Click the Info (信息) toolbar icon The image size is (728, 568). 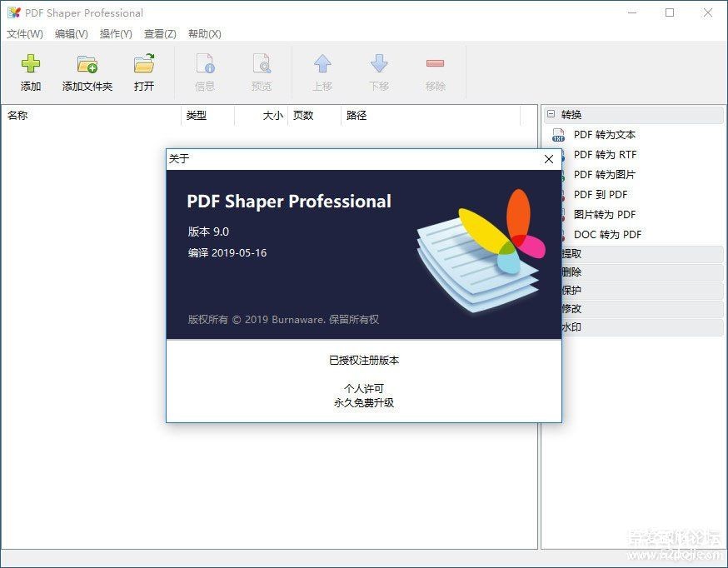[x=205, y=63]
